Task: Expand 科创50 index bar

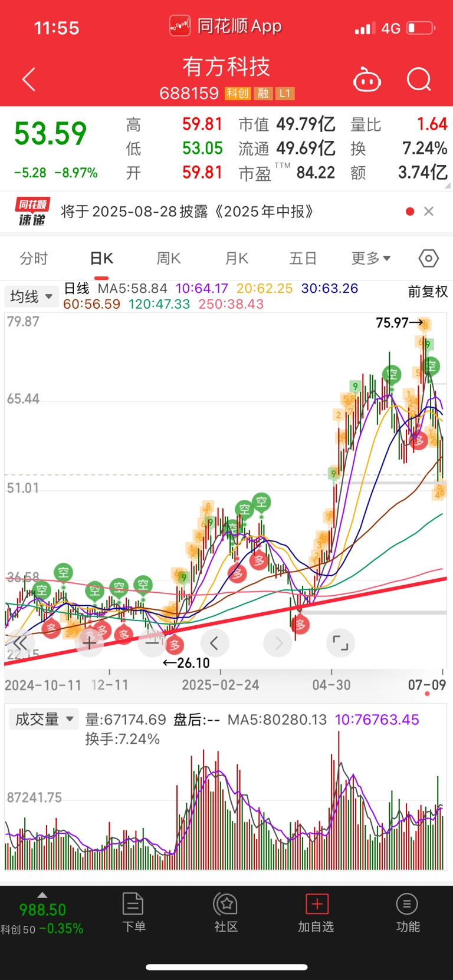Action: click(x=42, y=913)
